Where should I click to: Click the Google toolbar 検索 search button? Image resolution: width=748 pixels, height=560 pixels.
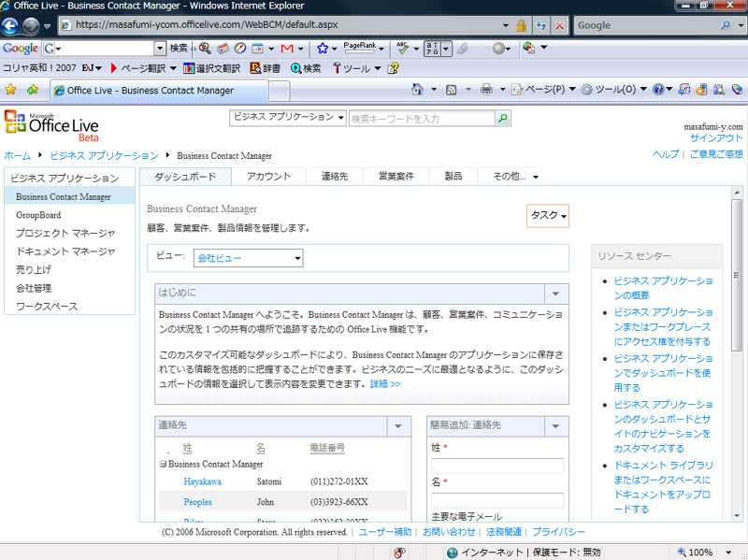click(179, 49)
